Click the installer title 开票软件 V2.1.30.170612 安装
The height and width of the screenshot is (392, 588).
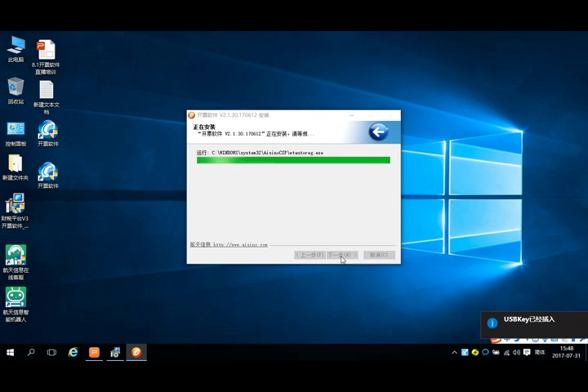233,115
